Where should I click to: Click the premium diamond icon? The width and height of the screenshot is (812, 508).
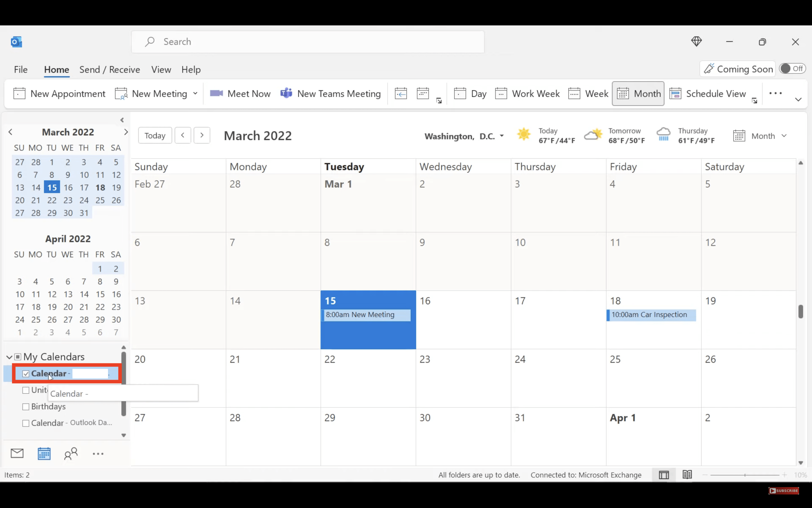[697, 42]
